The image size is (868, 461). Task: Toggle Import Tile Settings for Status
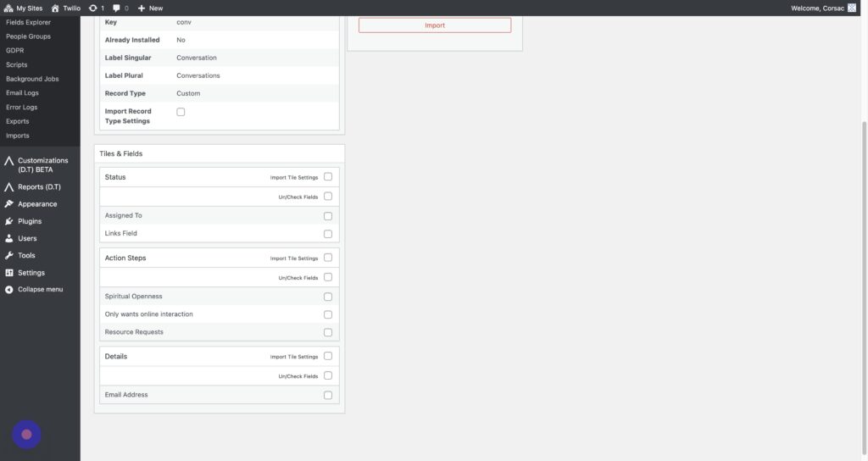[x=328, y=177]
